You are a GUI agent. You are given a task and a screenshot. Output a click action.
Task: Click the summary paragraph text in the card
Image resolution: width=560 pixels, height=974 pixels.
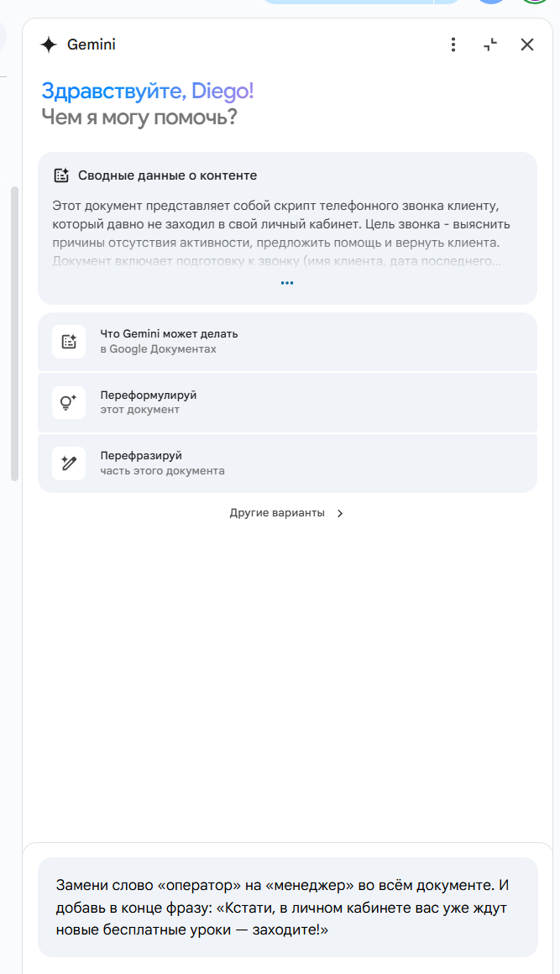coord(280,224)
